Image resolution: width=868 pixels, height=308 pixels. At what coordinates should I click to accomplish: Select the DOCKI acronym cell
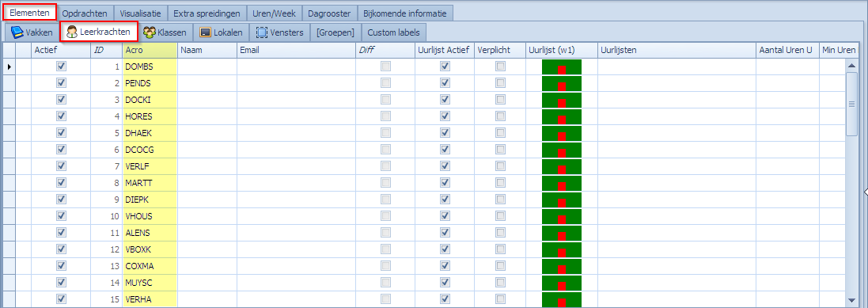(150, 100)
